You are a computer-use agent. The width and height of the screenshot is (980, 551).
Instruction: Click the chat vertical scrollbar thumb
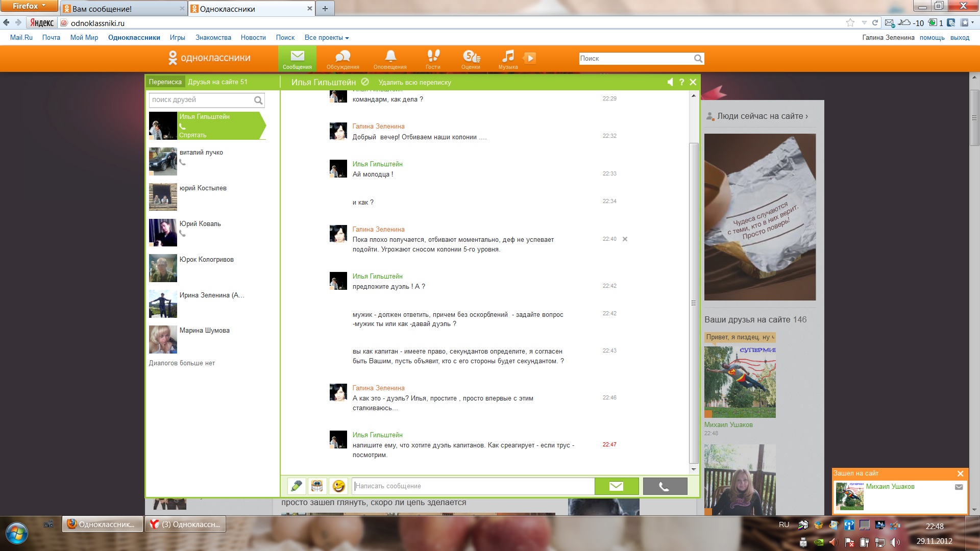click(694, 303)
